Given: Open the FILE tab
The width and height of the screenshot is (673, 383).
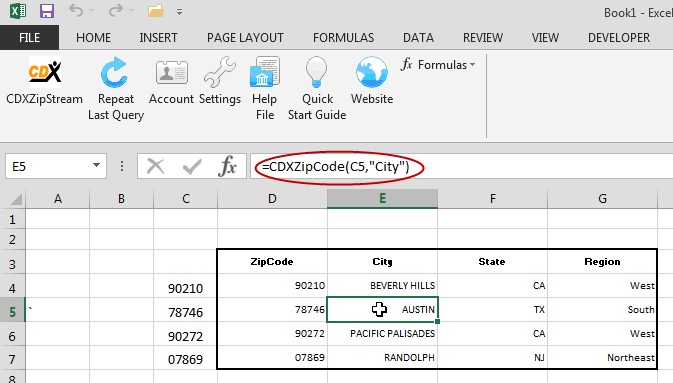Looking at the screenshot, I should tap(29, 38).
